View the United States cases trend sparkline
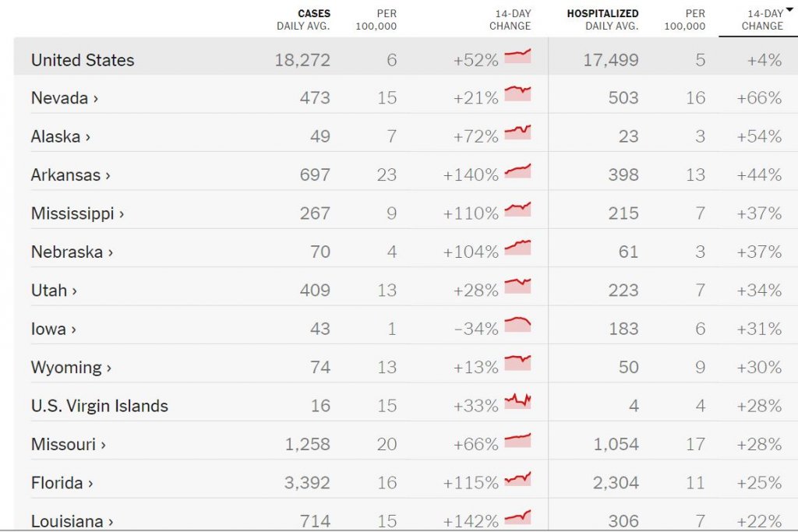798x532 pixels. [517, 55]
